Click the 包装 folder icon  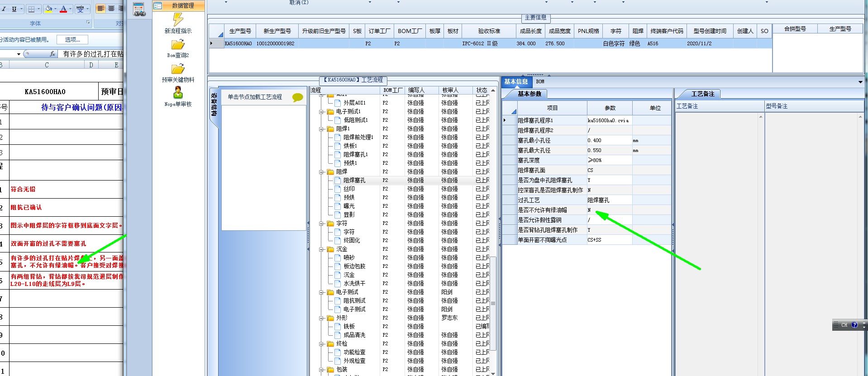click(x=330, y=369)
